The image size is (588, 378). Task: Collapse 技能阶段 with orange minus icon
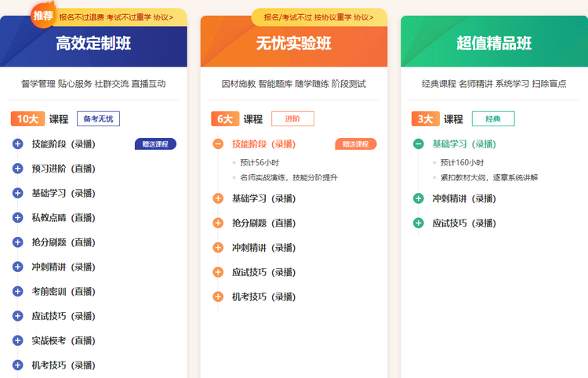tap(218, 144)
